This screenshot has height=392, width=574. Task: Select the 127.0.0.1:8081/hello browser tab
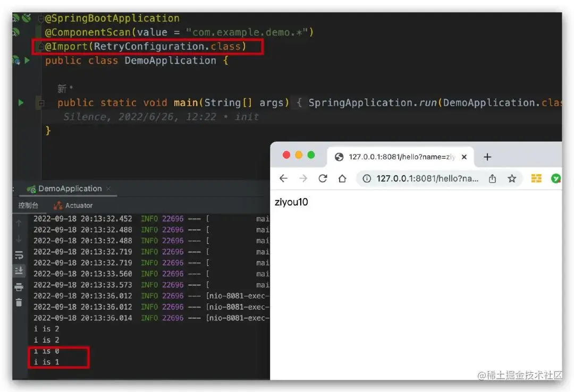click(x=401, y=157)
